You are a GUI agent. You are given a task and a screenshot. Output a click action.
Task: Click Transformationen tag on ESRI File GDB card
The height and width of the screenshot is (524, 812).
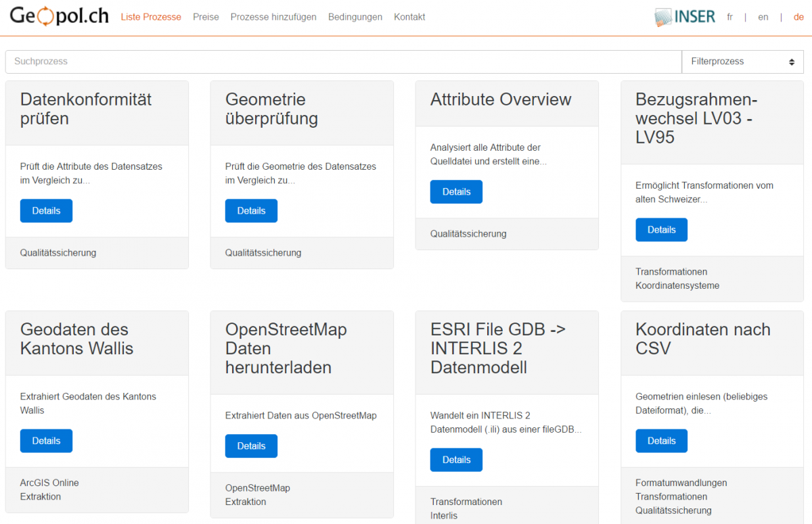466,502
